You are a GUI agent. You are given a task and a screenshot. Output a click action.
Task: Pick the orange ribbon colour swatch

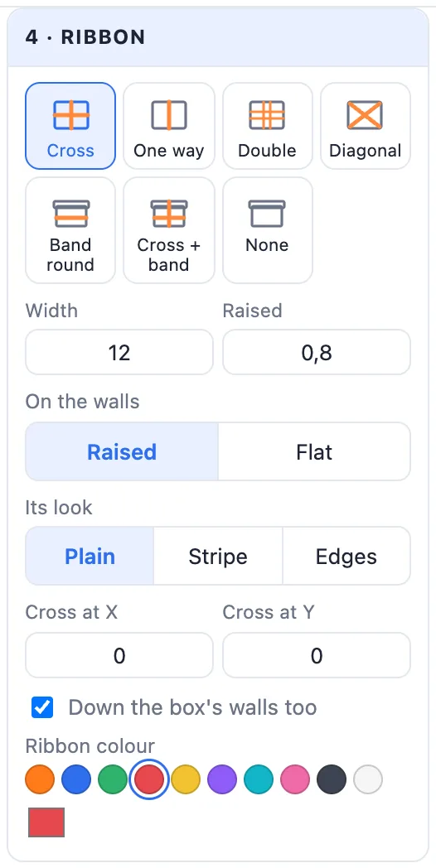(40, 779)
